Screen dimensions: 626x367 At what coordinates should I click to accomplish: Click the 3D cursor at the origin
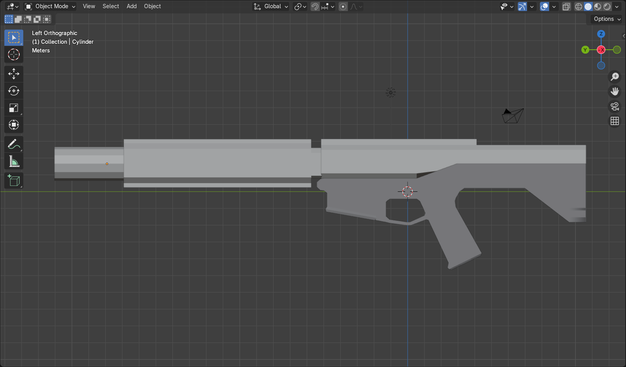407,191
